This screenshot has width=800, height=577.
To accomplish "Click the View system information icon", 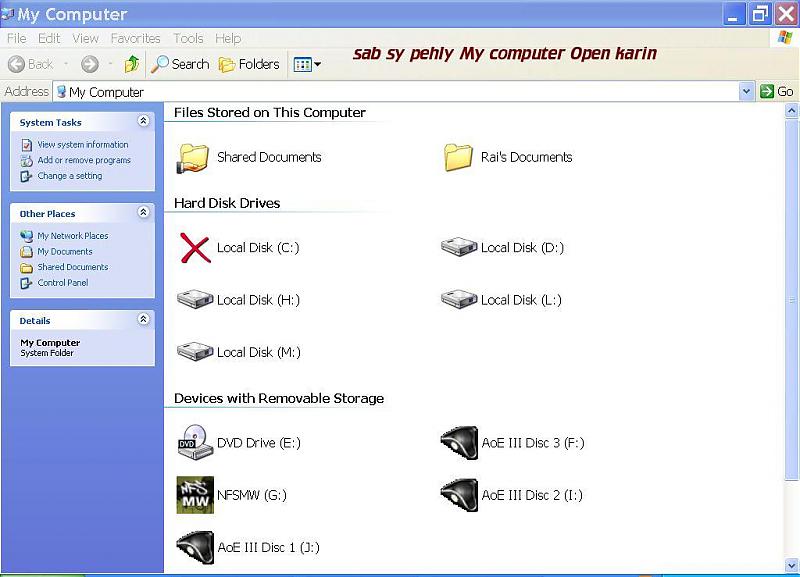I will point(27,145).
